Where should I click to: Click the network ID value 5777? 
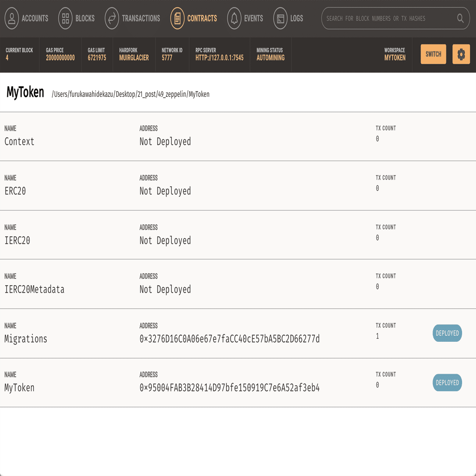[167, 58]
